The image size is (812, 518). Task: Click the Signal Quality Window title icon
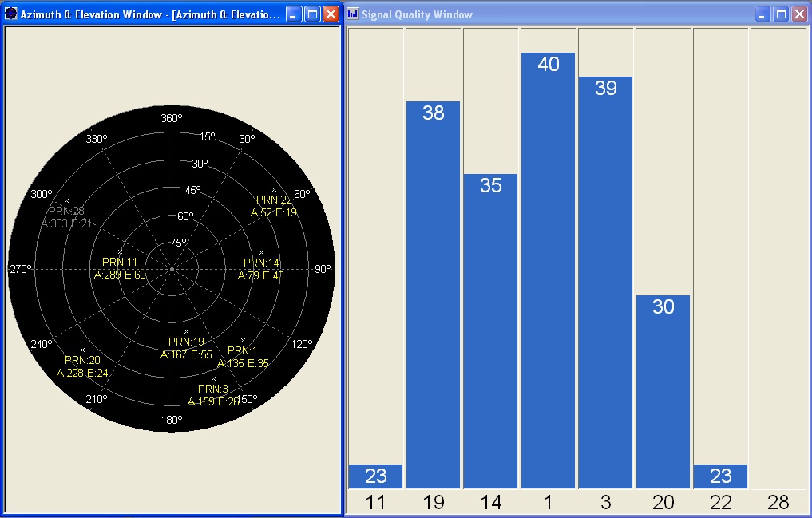pyautogui.click(x=353, y=14)
